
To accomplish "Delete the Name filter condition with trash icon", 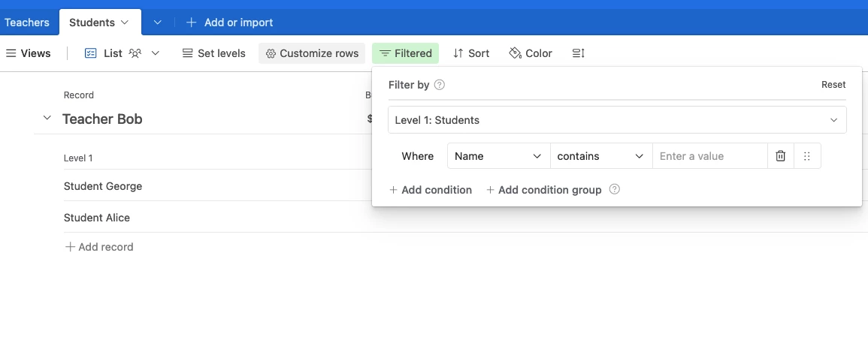I will point(781,156).
